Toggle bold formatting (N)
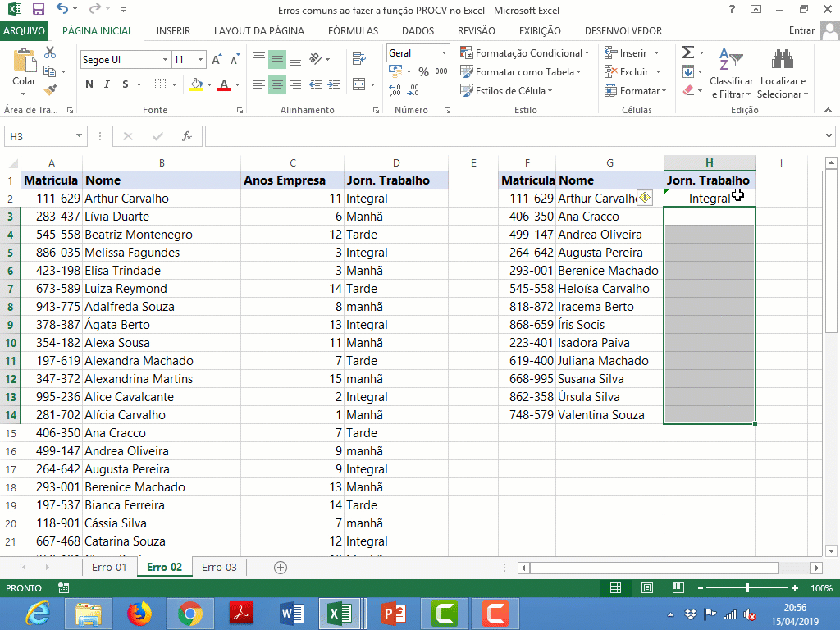 89,84
